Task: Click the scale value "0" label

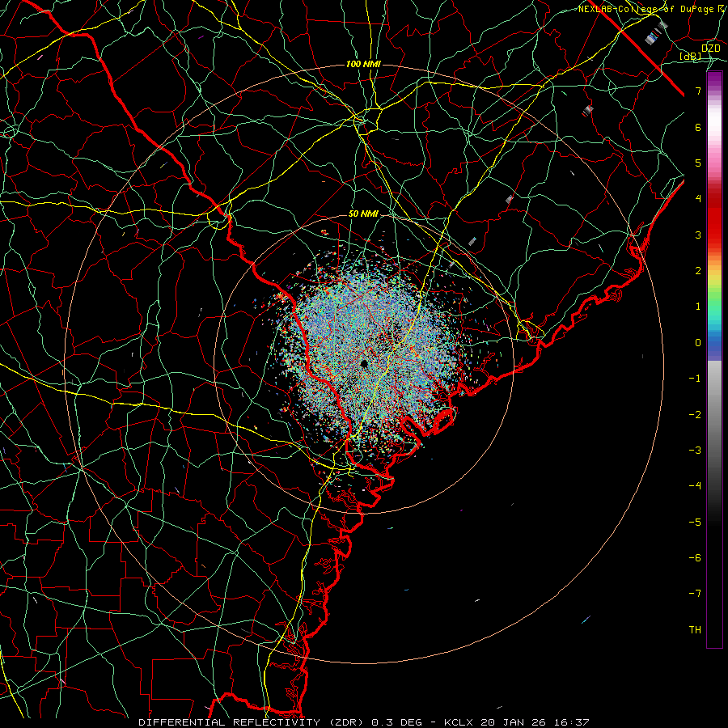Action: coord(698,343)
